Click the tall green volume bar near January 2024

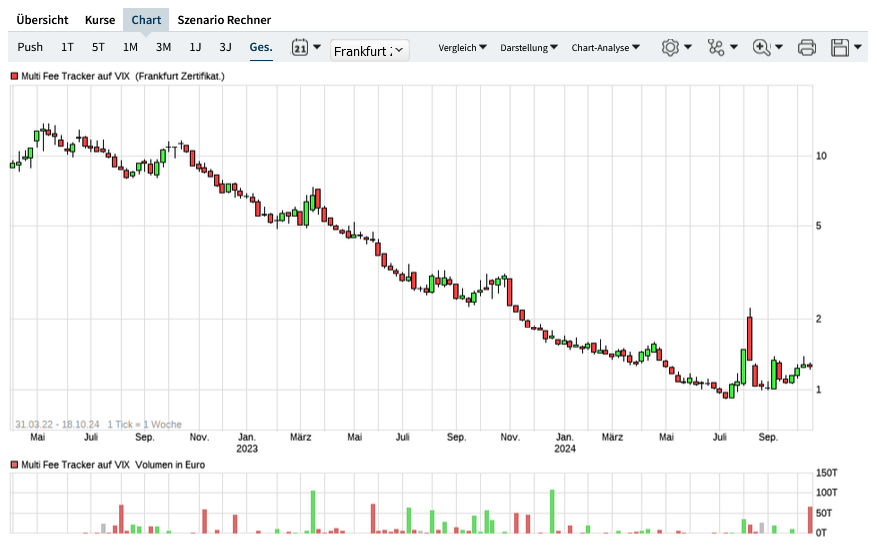[552, 511]
